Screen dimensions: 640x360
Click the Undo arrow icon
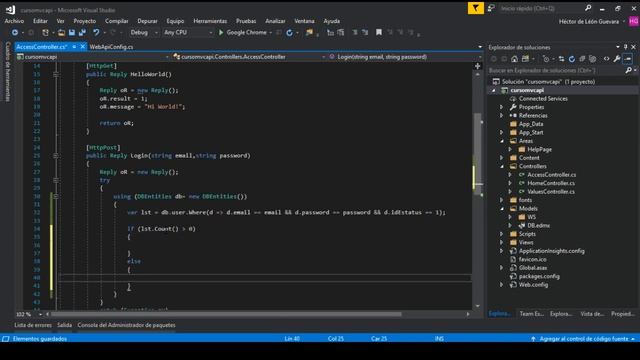(x=96, y=33)
